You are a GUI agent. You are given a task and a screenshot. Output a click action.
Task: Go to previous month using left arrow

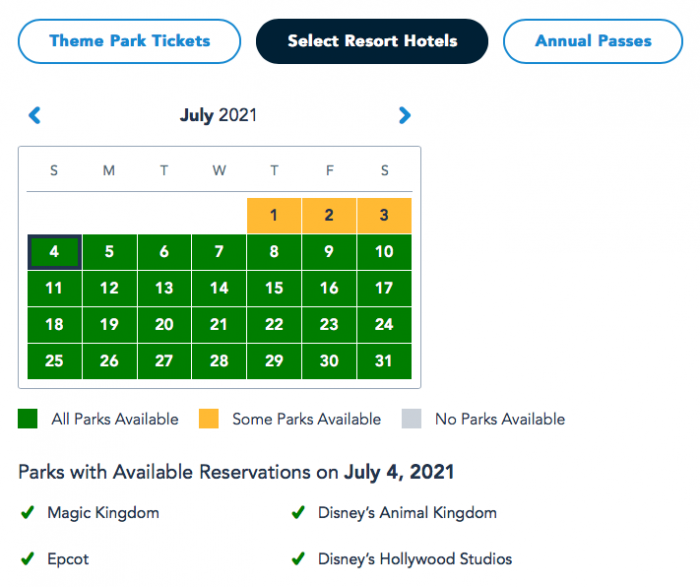(x=35, y=116)
